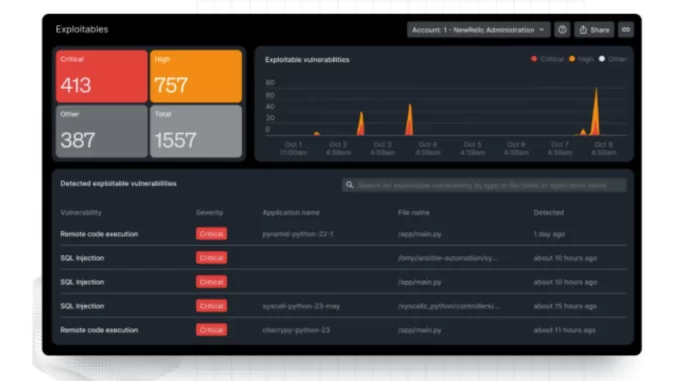Click the Share button
Viewport: 678px width, 381px height.
[594, 30]
